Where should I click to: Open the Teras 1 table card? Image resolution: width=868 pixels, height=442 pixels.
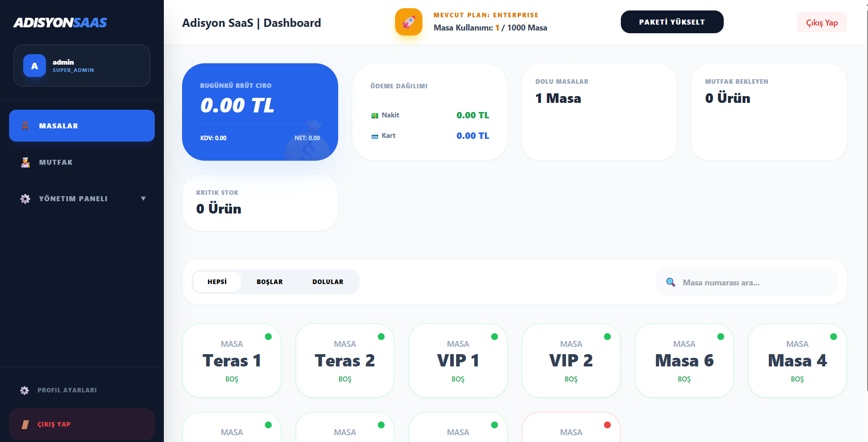point(232,361)
